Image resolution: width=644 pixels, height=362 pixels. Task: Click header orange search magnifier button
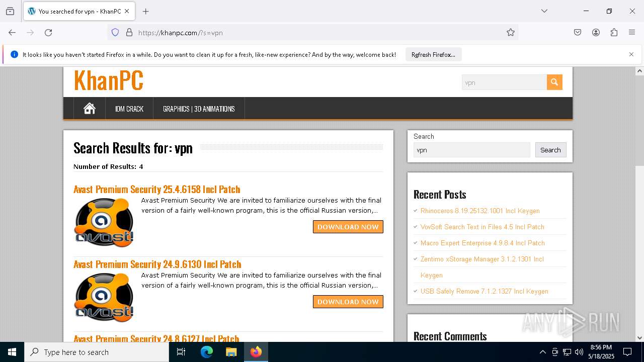pos(554,82)
